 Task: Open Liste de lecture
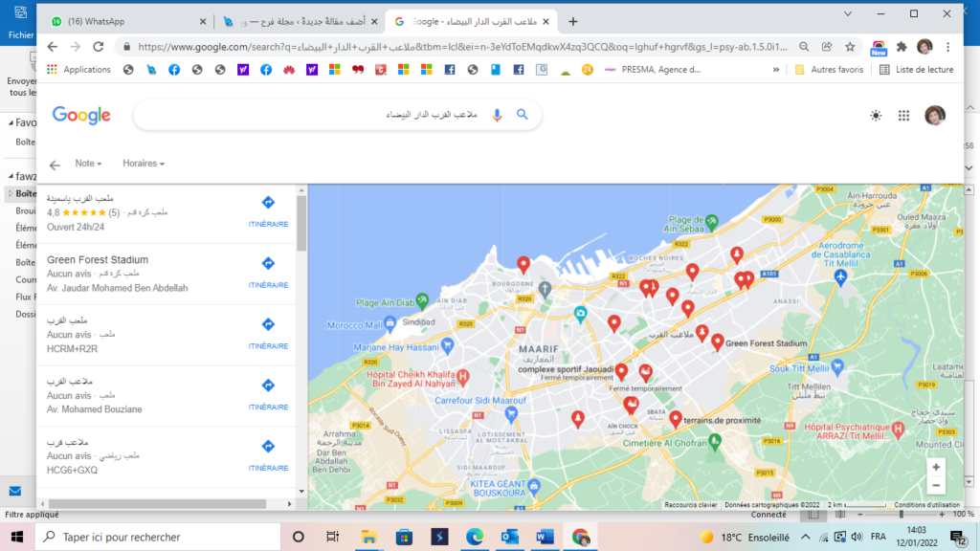[x=915, y=69]
